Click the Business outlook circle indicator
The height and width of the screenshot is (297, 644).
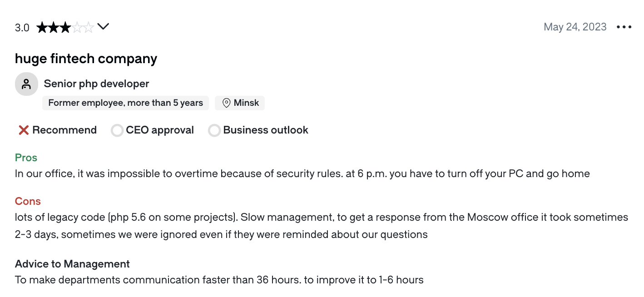pos(214,131)
